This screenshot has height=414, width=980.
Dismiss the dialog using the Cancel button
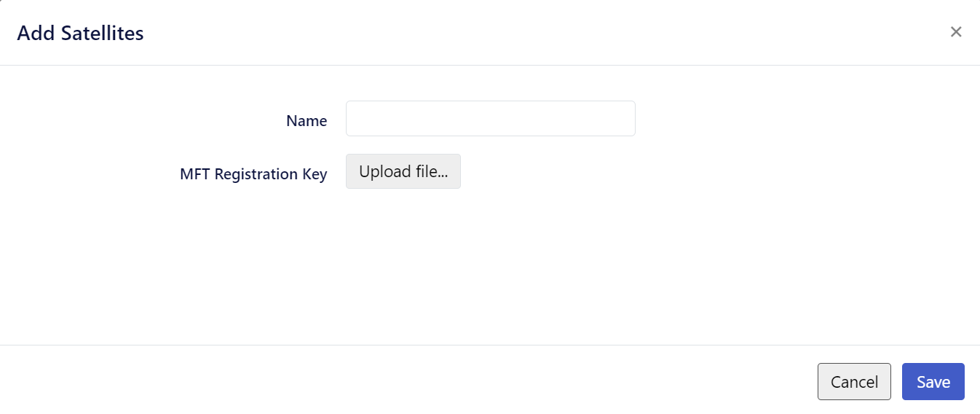pos(854,382)
